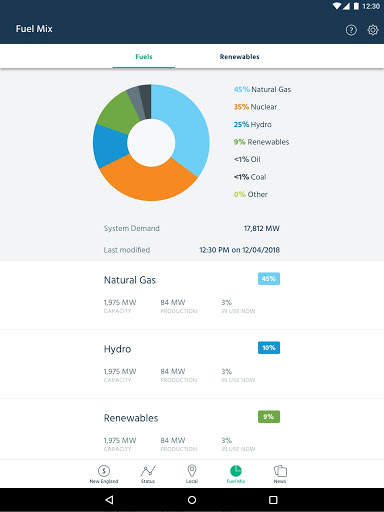384x512 pixels.
Task: Switch to the Fuels tab
Action: pyautogui.click(x=144, y=57)
